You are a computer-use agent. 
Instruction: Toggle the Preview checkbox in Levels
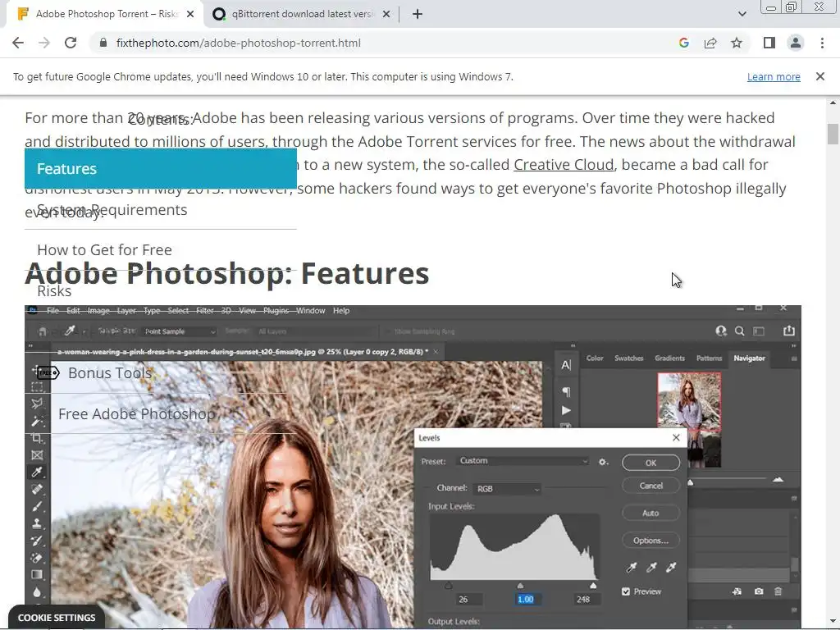(626, 591)
